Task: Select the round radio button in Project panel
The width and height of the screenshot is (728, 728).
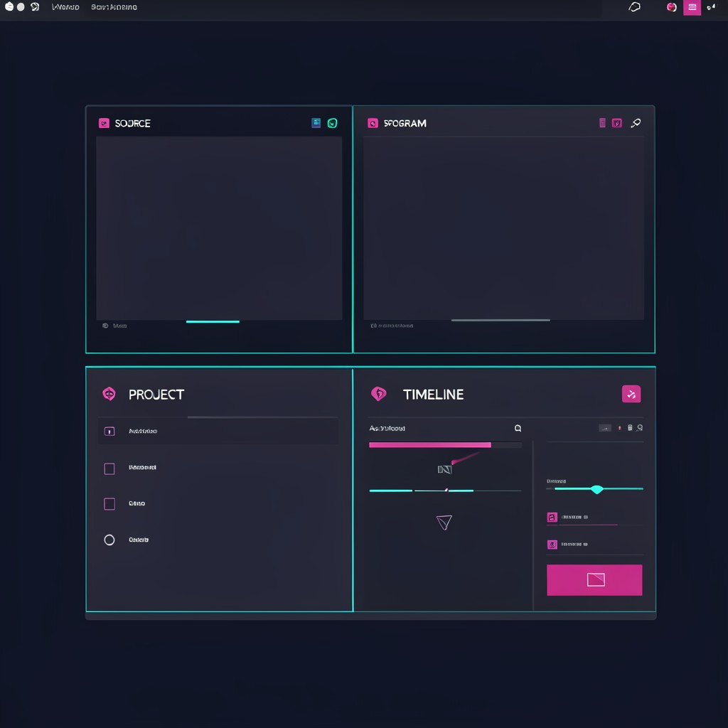Action: coord(109,540)
